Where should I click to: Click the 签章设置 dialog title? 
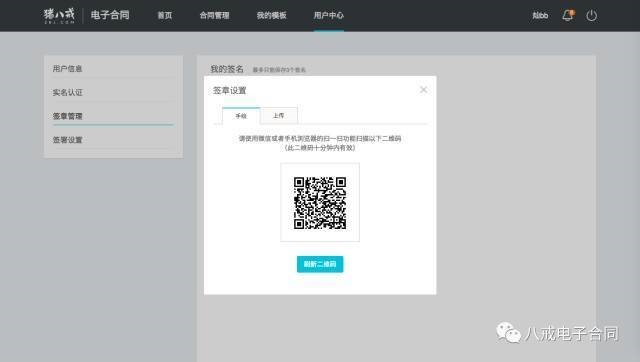coord(230,91)
